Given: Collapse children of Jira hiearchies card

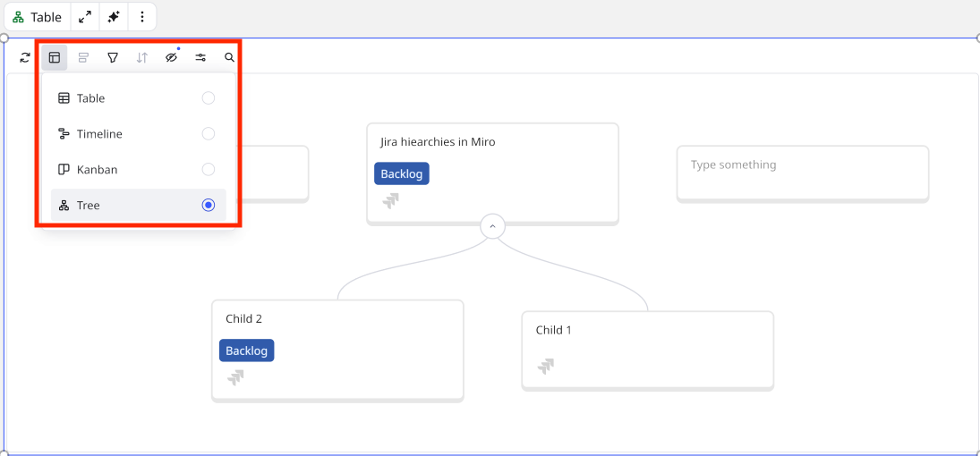Looking at the screenshot, I should coord(492,227).
